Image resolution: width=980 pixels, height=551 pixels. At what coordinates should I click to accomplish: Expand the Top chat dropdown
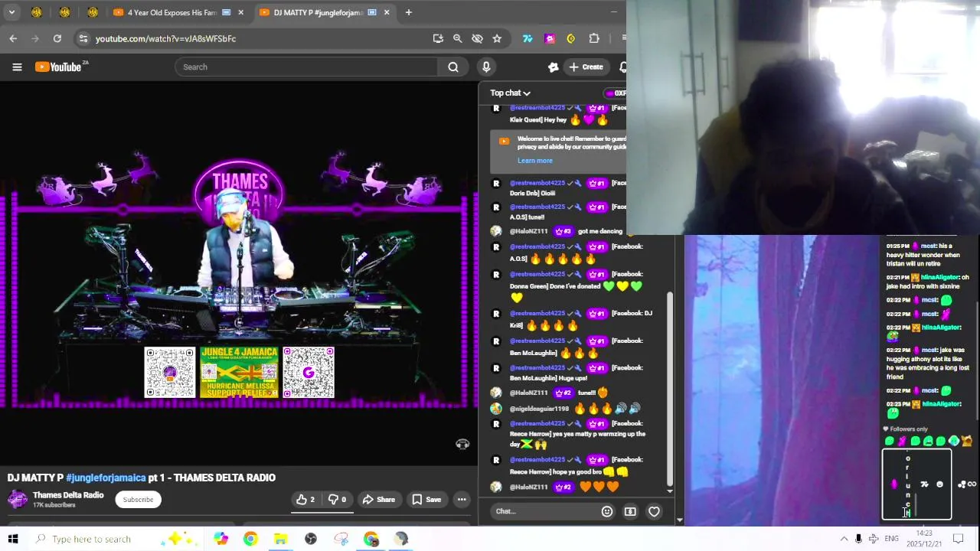click(x=511, y=93)
